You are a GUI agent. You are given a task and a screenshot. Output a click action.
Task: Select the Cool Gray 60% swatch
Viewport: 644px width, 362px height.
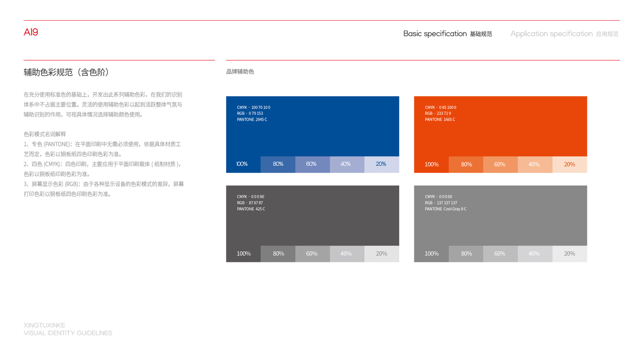[500, 254]
